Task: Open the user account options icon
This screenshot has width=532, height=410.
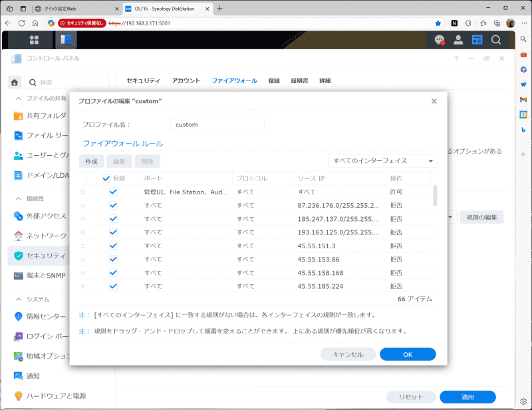Action: click(458, 40)
